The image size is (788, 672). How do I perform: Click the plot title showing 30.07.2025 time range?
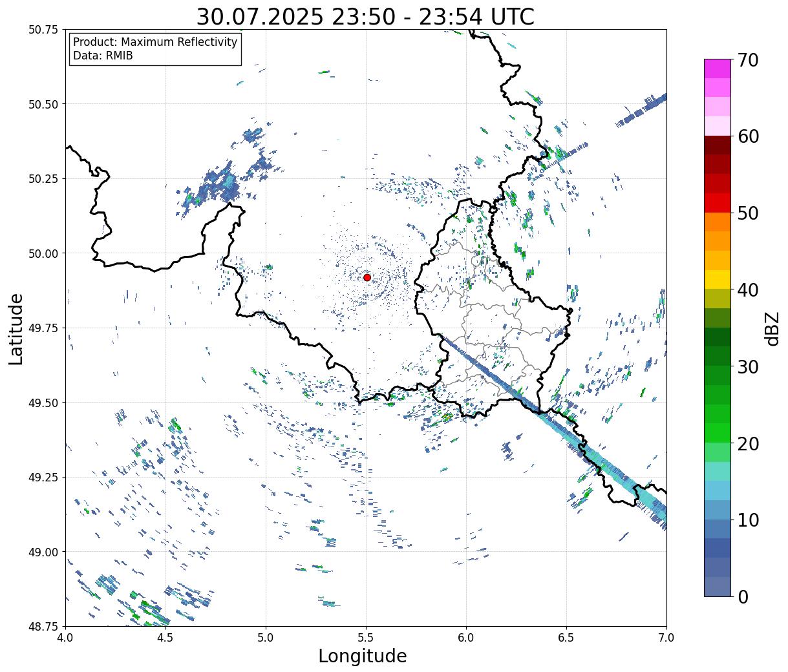(365, 16)
